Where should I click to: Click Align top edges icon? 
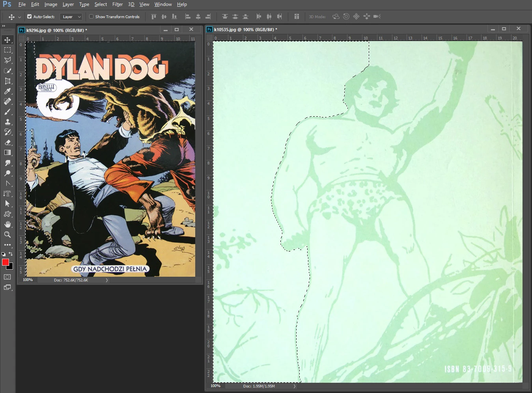[154, 17]
